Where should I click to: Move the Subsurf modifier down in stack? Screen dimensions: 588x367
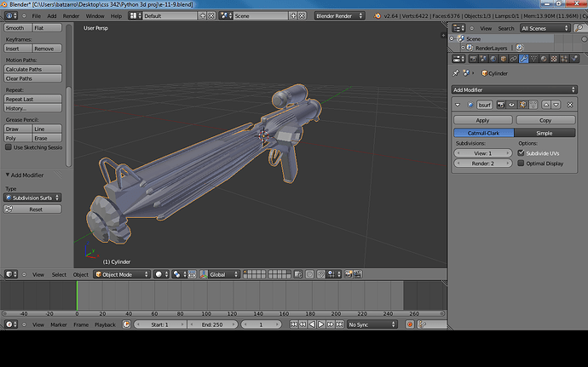[556, 105]
